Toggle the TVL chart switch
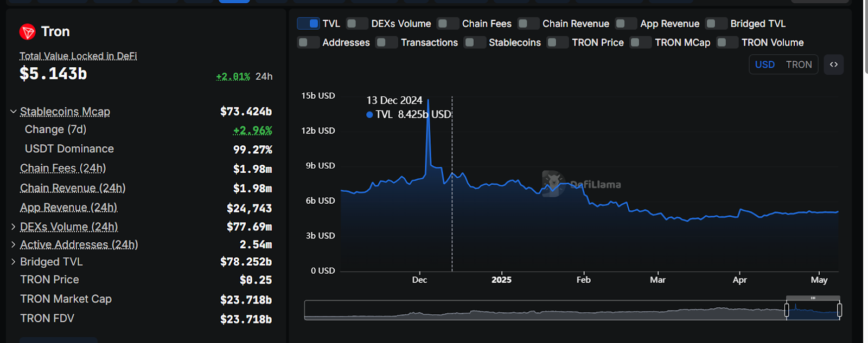The image size is (868, 343). (x=308, y=23)
